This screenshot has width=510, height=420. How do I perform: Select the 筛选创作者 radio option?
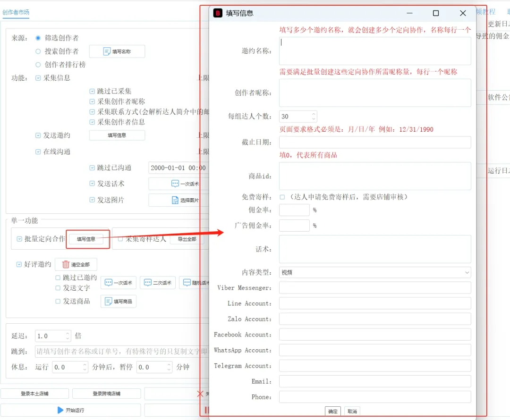(38, 38)
